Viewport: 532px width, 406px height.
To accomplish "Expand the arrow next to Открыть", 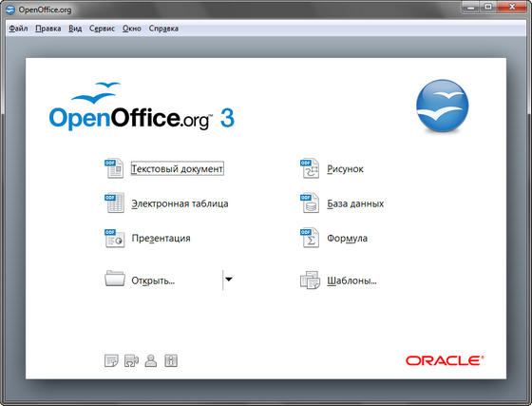I will coord(229,280).
